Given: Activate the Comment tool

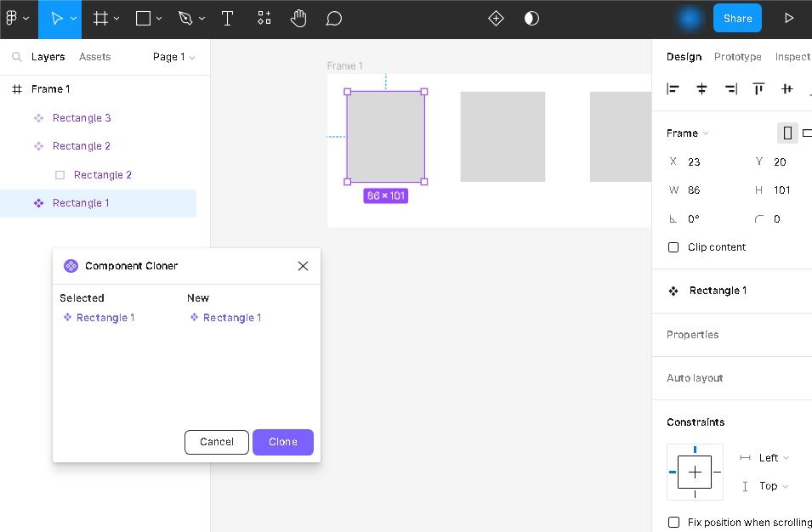Looking at the screenshot, I should [334, 19].
